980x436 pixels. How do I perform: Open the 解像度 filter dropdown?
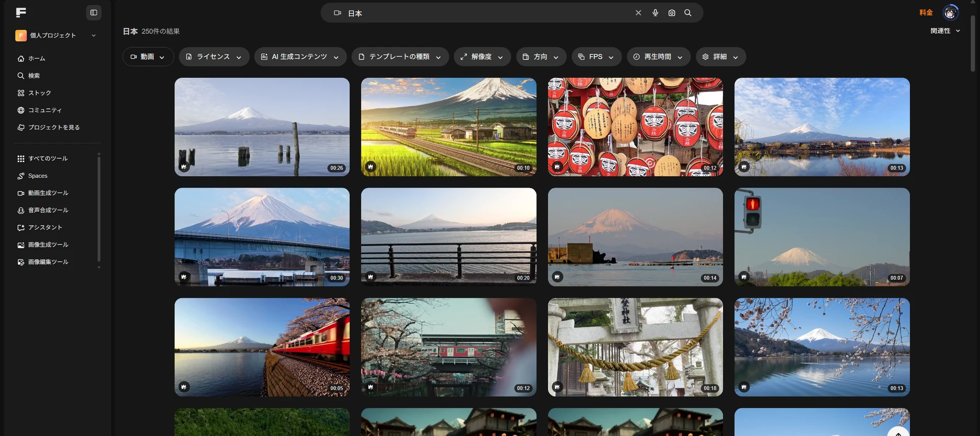[482, 57]
